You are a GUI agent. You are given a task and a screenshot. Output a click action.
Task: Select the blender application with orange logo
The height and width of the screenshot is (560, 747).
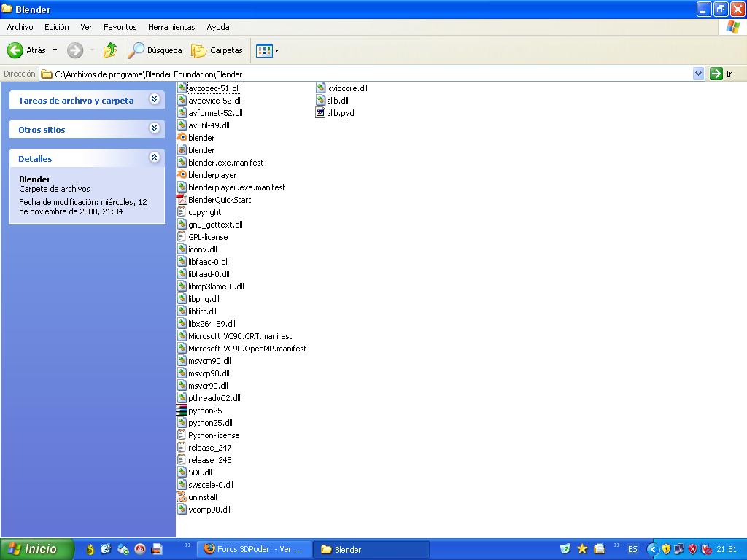182,138
